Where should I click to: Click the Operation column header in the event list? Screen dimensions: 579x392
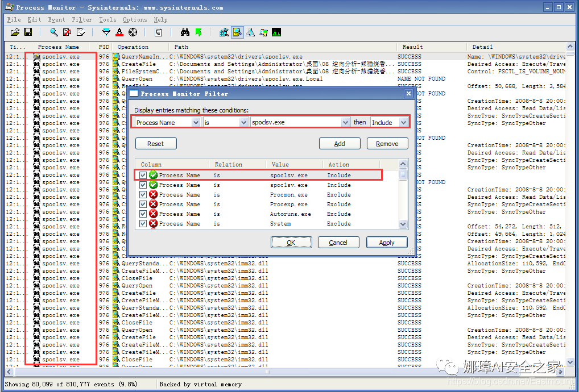tap(140, 47)
